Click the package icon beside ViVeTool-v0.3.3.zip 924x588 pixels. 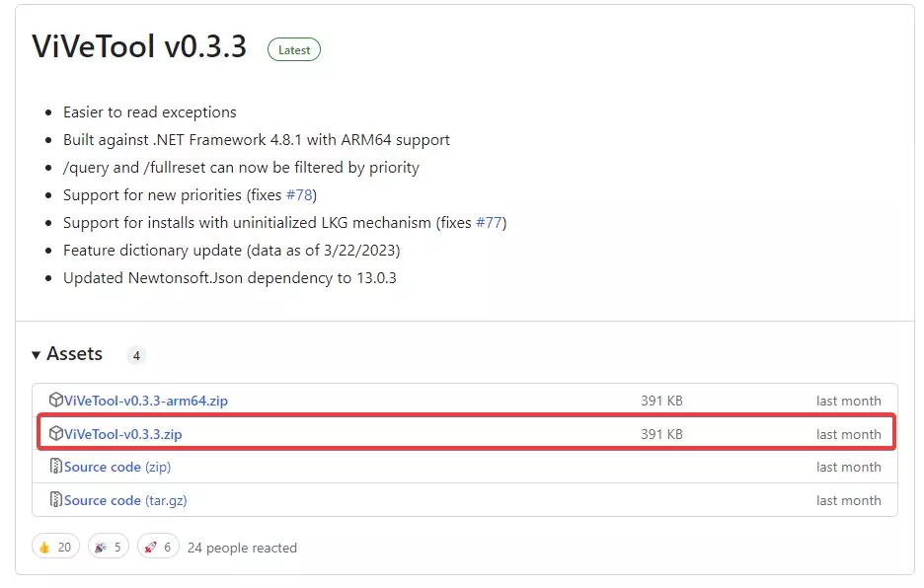(56, 434)
